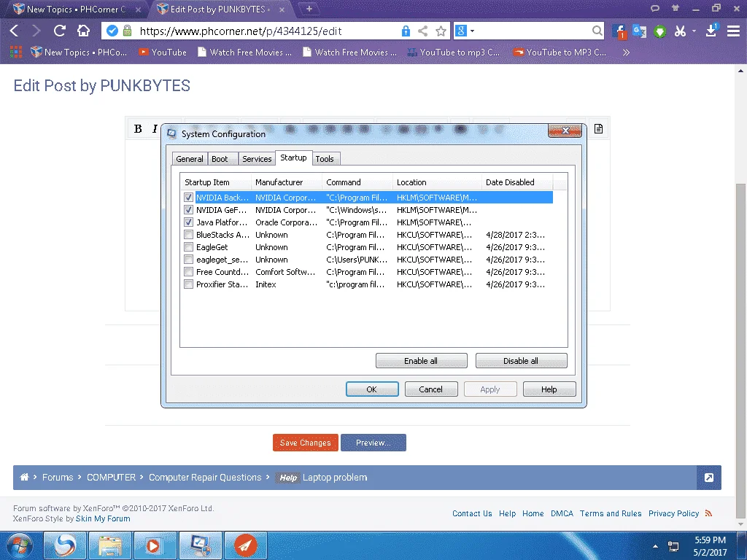The height and width of the screenshot is (560, 747).
Task: Click the blue verified site badge
Action: click(112, 31)
